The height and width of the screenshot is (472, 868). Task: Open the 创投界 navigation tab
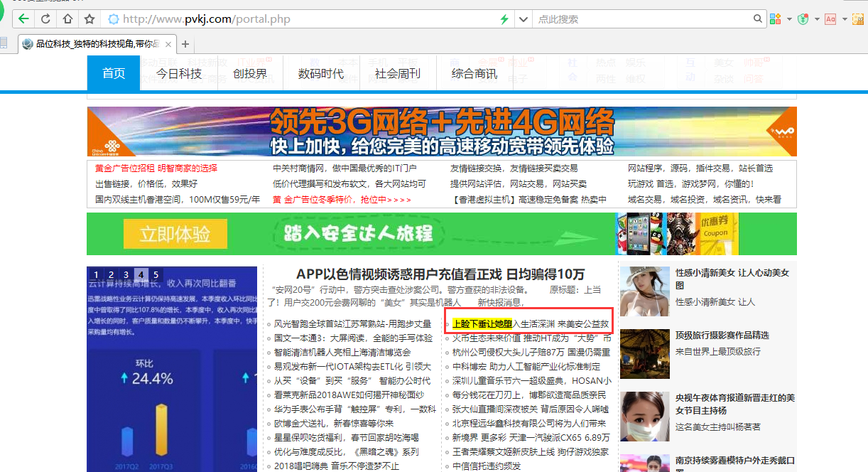tap(250, 73)
